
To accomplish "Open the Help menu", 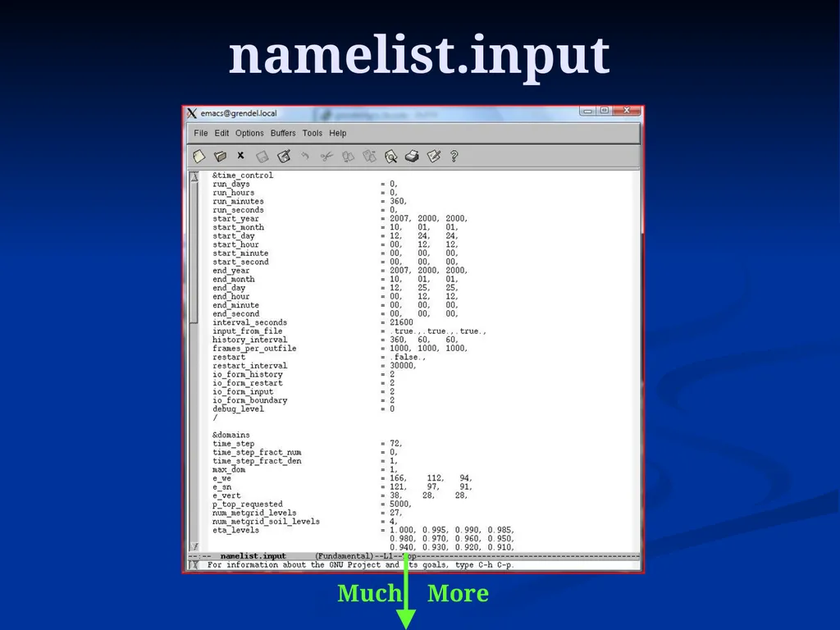I will [337, 133].
